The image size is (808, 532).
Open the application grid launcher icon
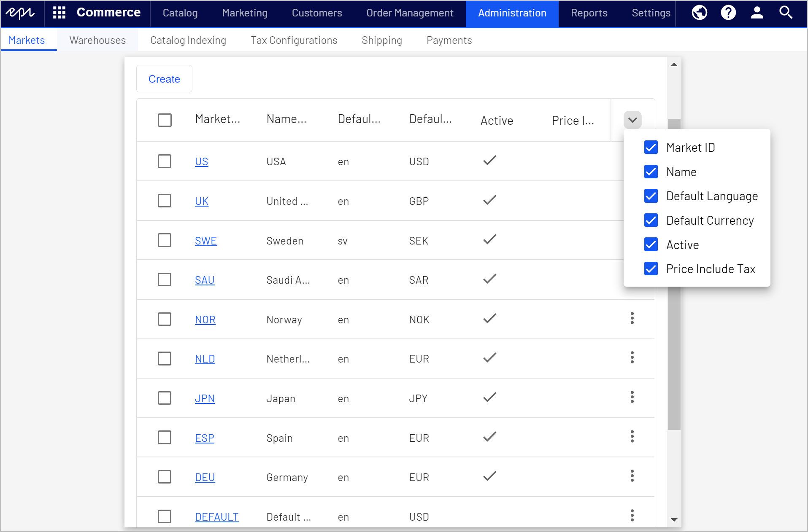(x=59, y=13)
